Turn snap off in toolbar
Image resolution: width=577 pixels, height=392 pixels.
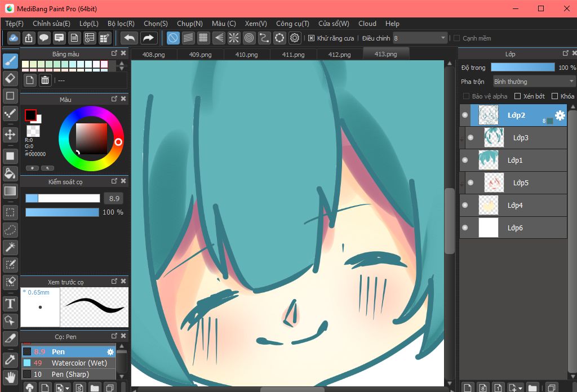coord(173,38)
